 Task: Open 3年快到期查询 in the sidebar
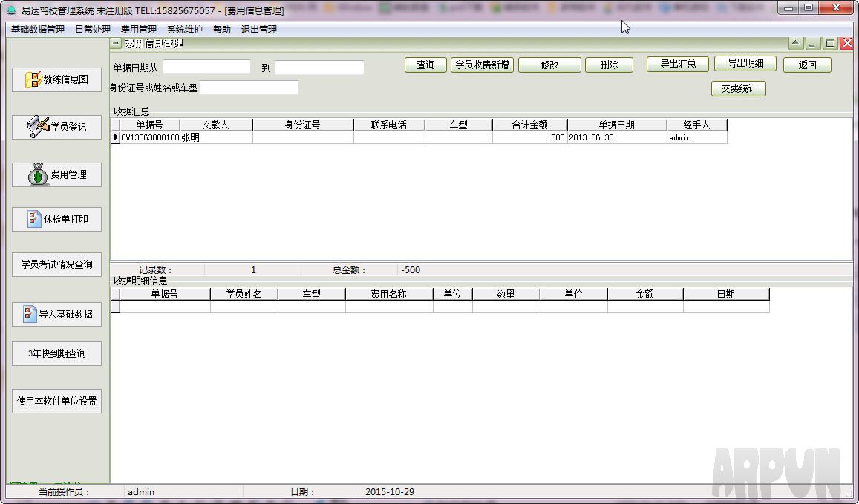click(57, 354)
